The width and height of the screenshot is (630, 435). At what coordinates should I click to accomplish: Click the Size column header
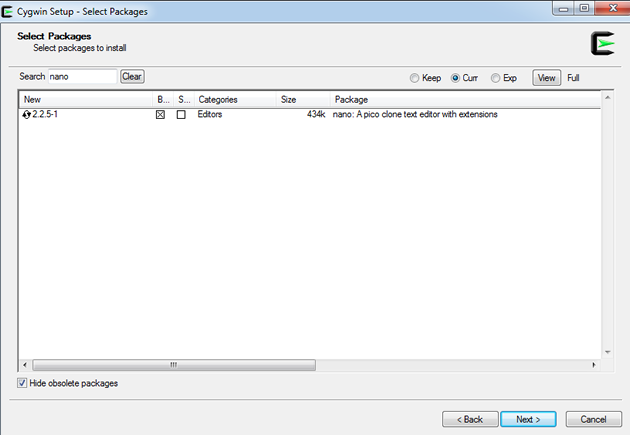pos(303,100)
